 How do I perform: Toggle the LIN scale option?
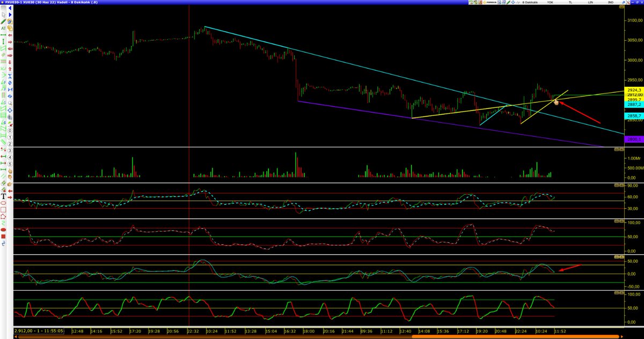tap(590, 3)
